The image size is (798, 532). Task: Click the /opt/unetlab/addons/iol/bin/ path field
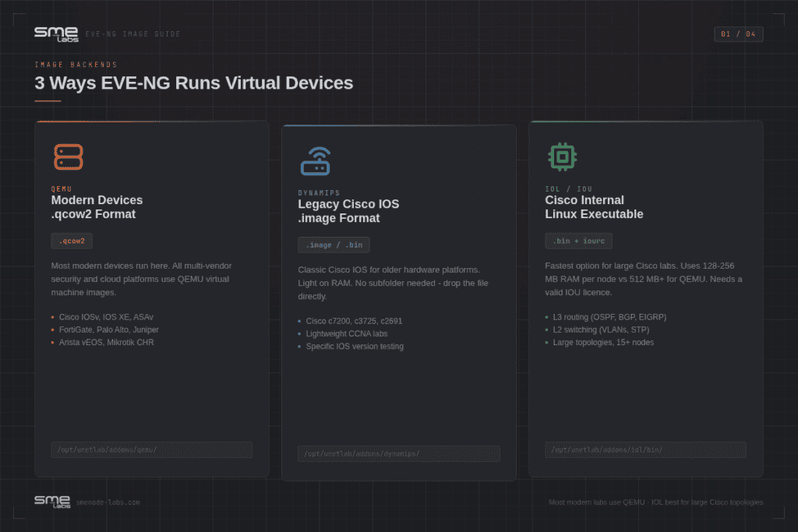pos(646,449)
